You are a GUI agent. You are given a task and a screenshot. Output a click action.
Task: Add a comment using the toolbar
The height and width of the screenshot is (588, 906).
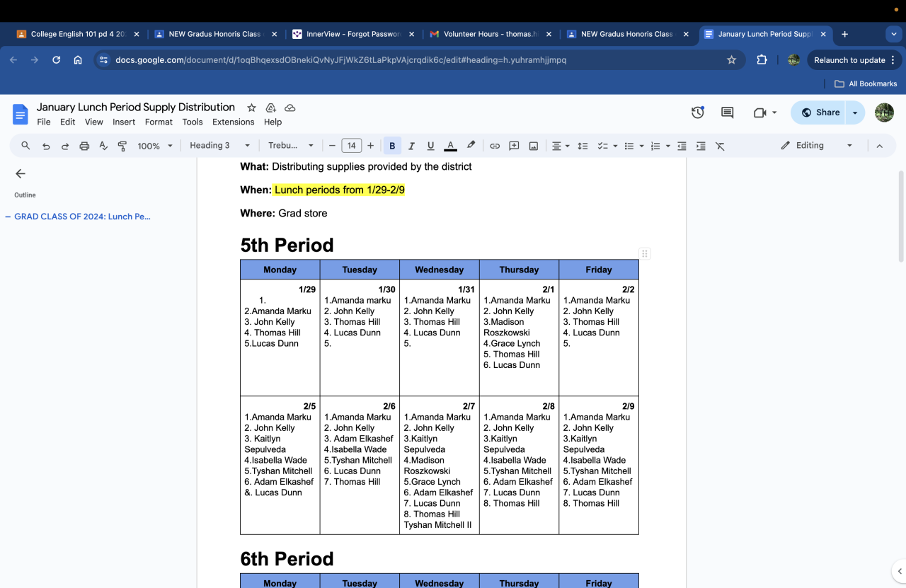point(515,146)
